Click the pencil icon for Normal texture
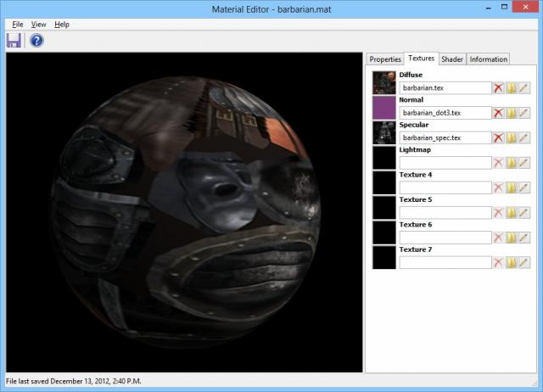 click(x=524, y=113)
